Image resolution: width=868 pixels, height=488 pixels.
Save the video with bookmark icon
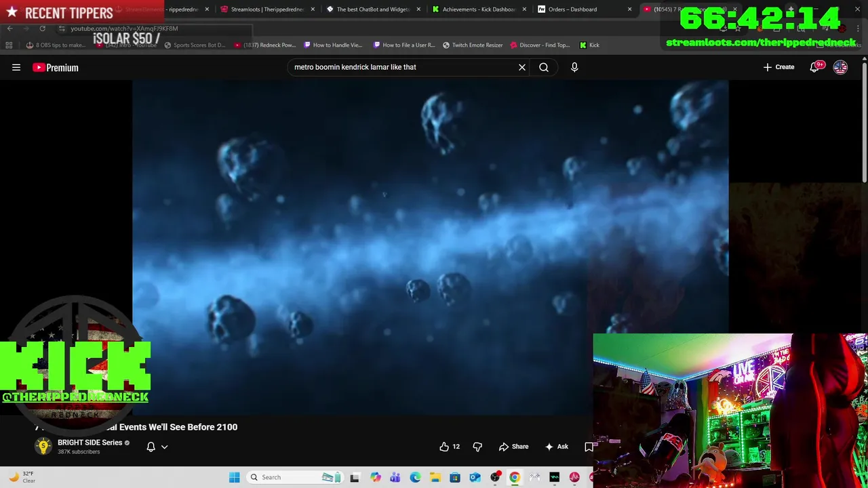589,447
